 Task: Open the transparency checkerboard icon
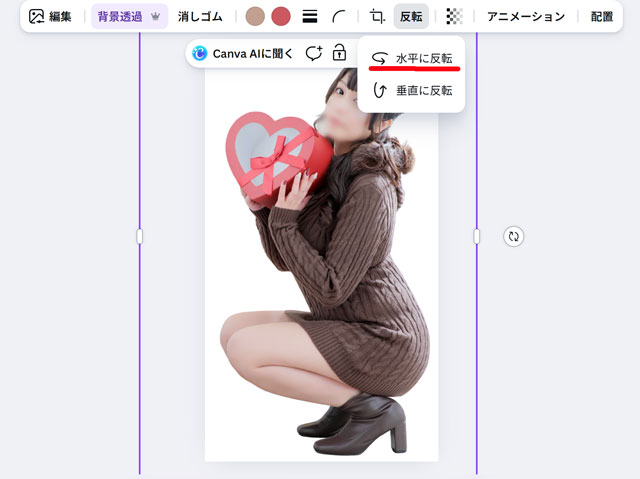(454, 17)
